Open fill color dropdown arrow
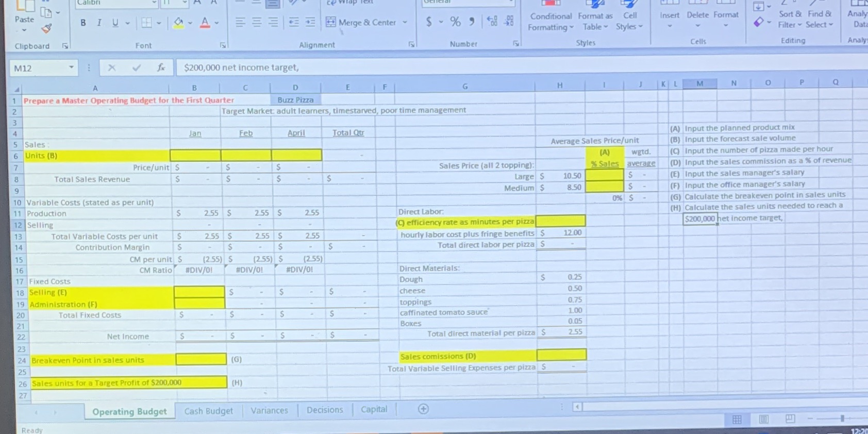 pos(190,23)
